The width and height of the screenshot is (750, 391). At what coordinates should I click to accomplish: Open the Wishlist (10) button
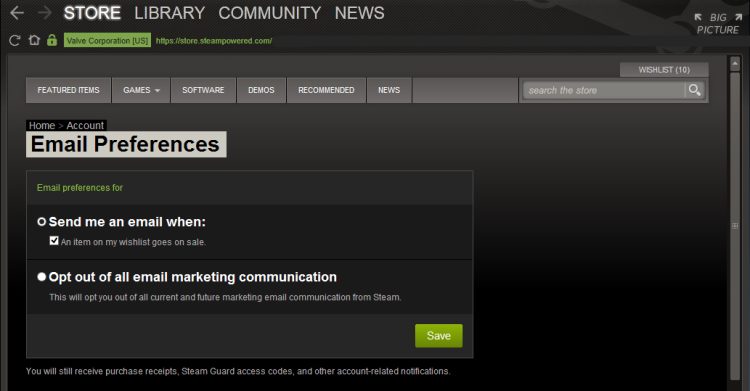tap(664, 70)
